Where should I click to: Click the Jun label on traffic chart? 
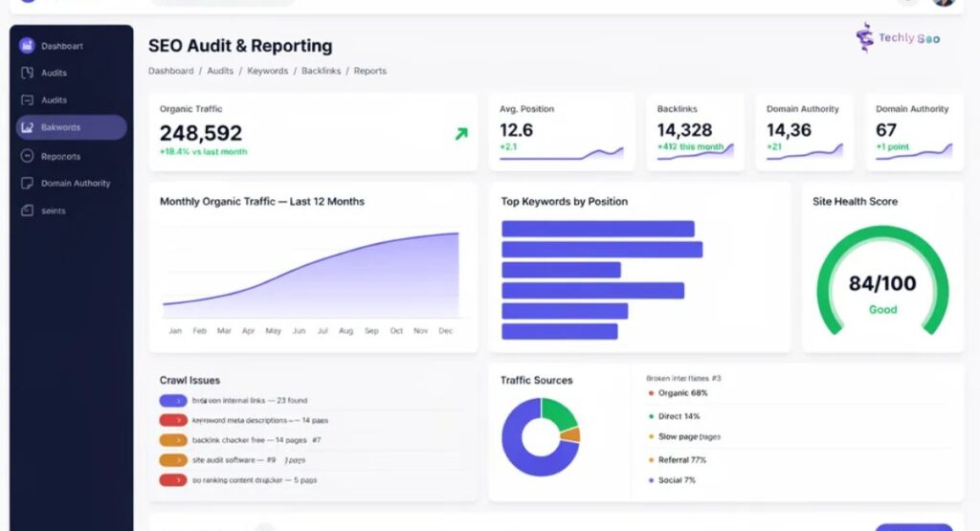pyautogui.click(x=300, y=331)
